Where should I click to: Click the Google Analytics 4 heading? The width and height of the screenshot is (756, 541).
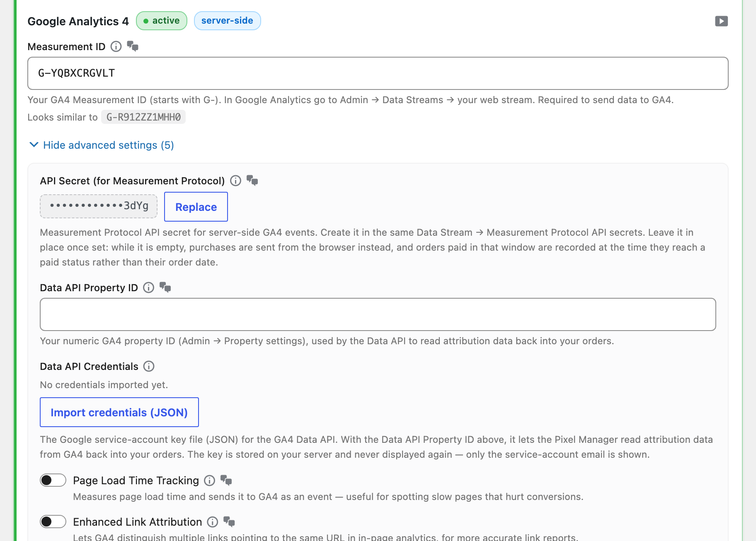pos(78,21)
